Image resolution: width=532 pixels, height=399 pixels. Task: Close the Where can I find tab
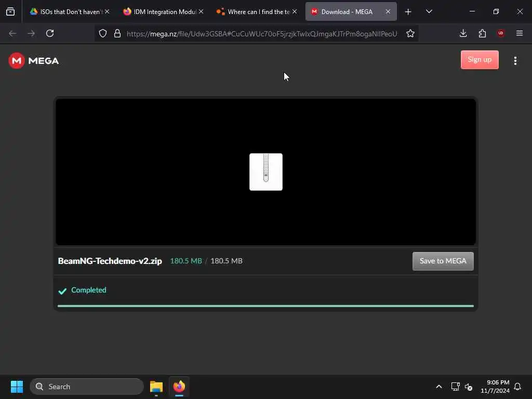pos(295,11)
